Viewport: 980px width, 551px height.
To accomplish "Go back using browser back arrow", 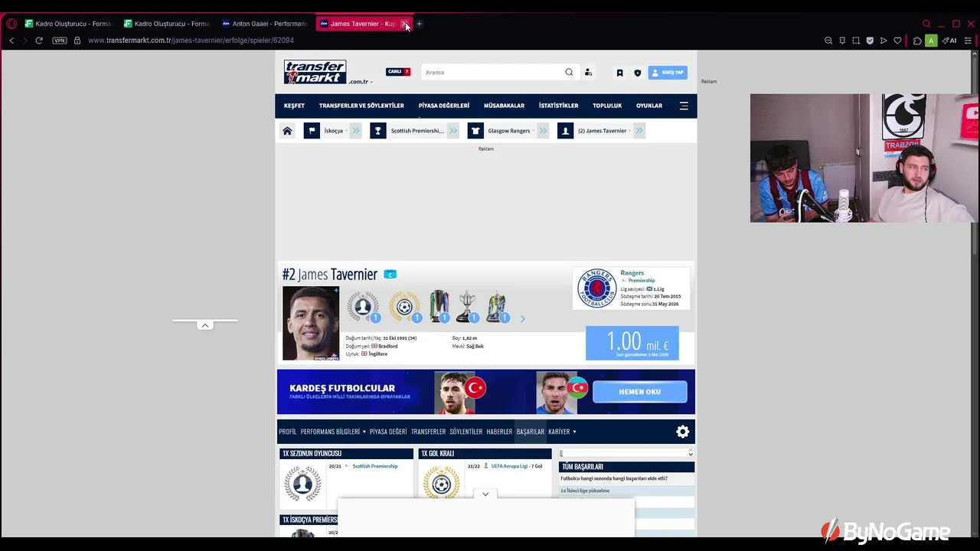I will coord(11,41).
